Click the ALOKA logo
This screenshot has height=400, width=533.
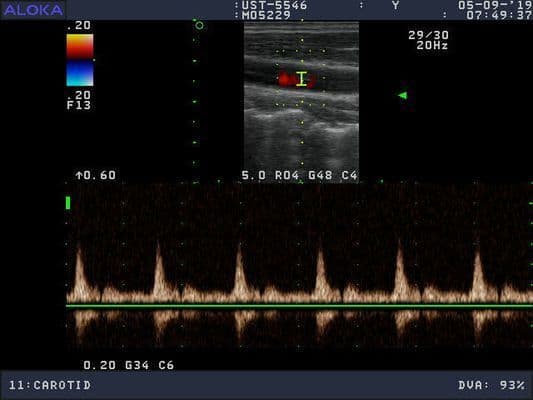tap(33, 10)
